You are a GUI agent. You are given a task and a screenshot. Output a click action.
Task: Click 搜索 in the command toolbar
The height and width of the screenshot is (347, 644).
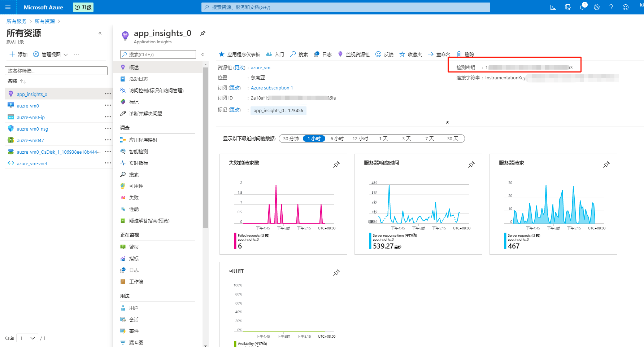299,54
